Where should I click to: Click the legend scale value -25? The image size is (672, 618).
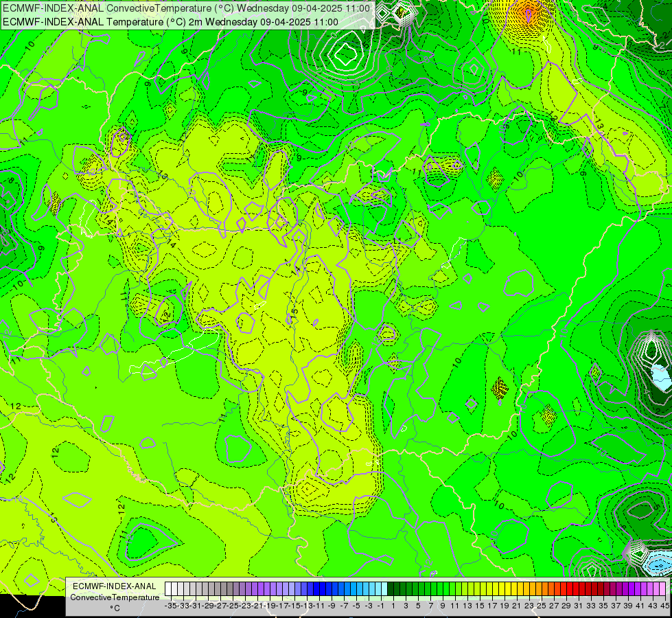(x=232, y=606)
